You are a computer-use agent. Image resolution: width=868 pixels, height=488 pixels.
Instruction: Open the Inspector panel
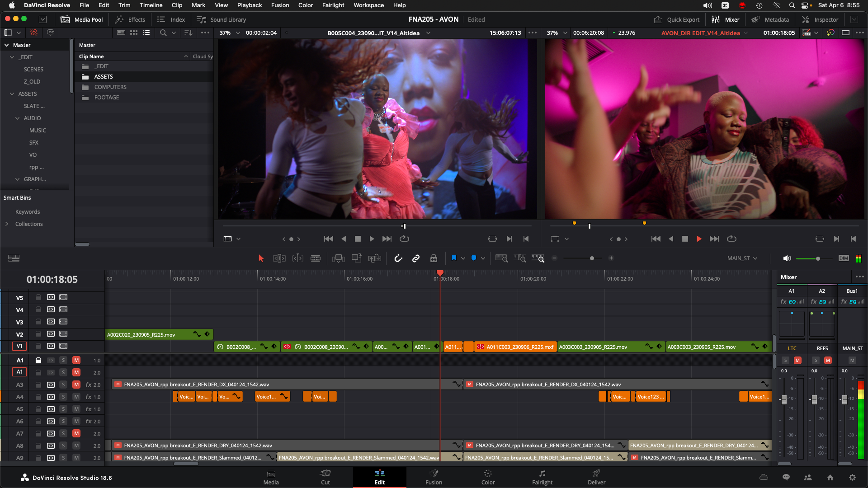click(x=820, y=19)
